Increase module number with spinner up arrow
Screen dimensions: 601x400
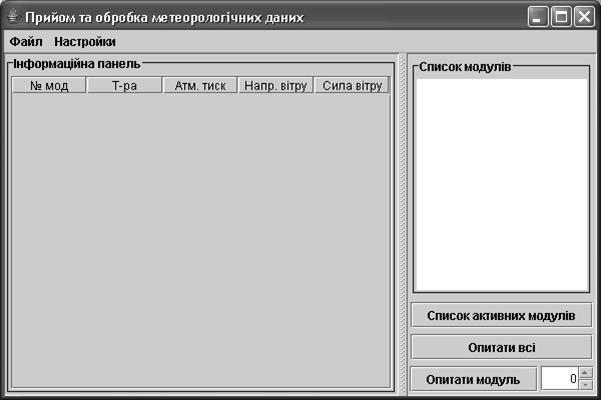pyautogui.click(x=585, y=373)
